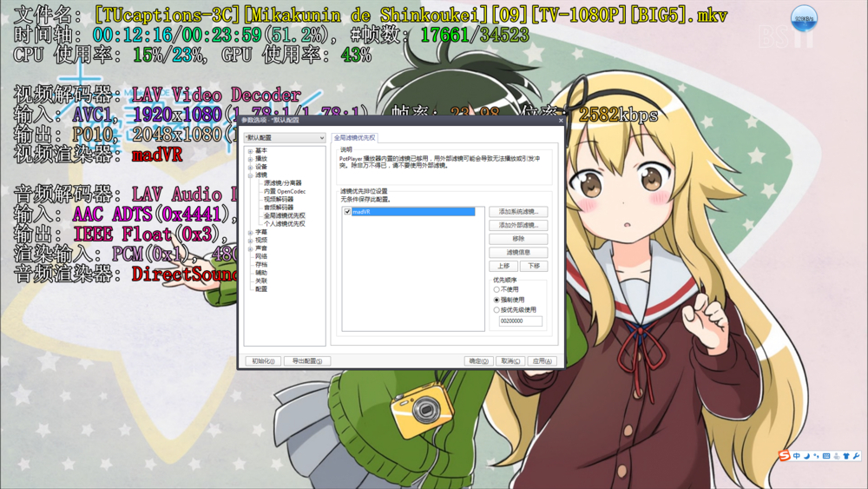Viewport: 868px width, 489px height.
Task: Toggle punctuation mode icon in Sogou bar
Action: 816,456
